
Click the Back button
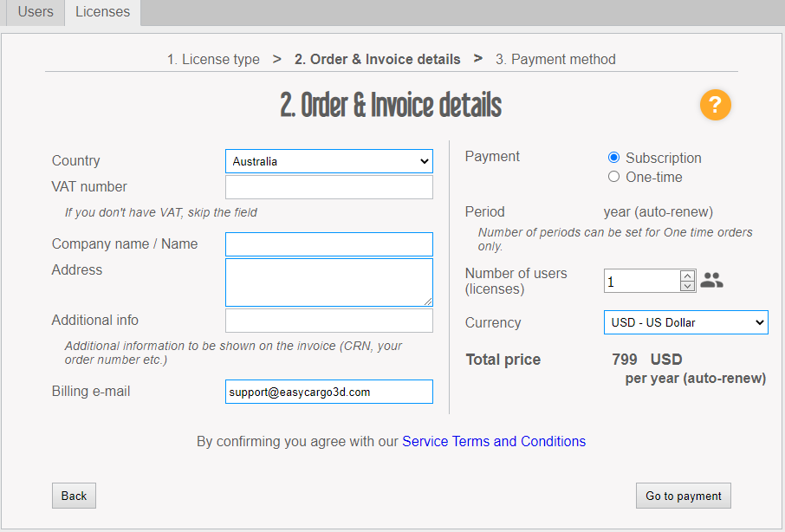click(74, 496)
